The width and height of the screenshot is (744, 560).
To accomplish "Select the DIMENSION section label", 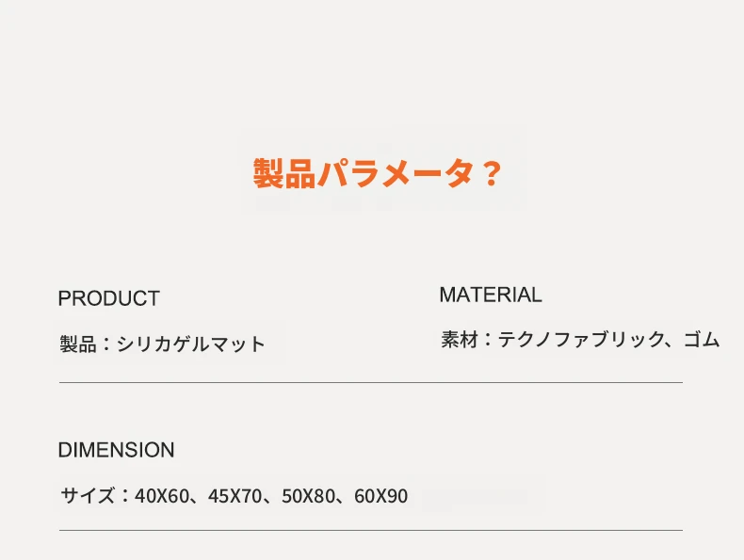I will [116, 450].
